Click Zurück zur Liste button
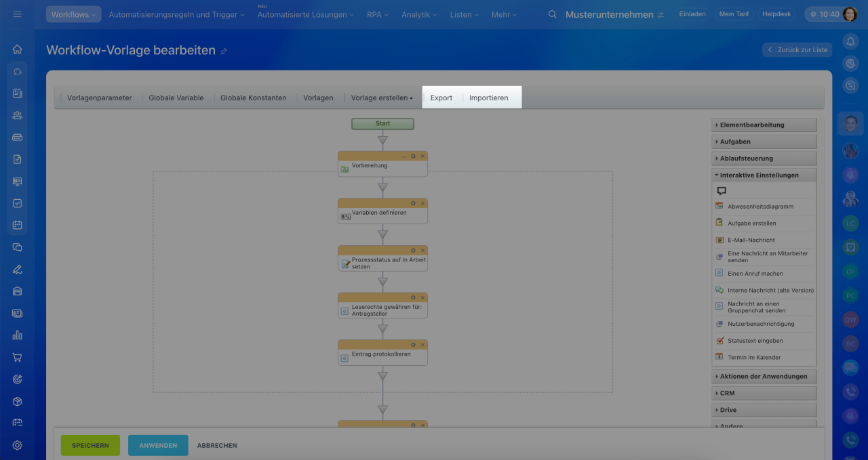This screenshot has height=460, width=868. coord(797,49)
